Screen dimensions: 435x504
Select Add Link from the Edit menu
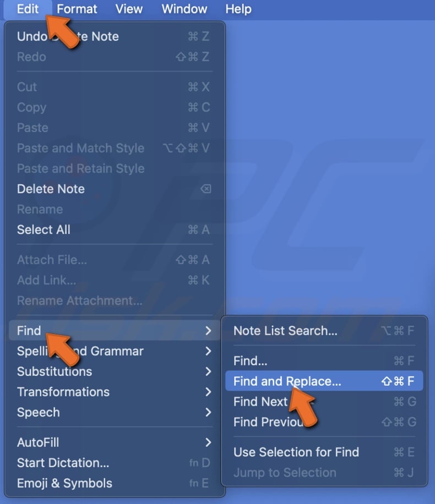pyautogui.click(x=46, y=280)
